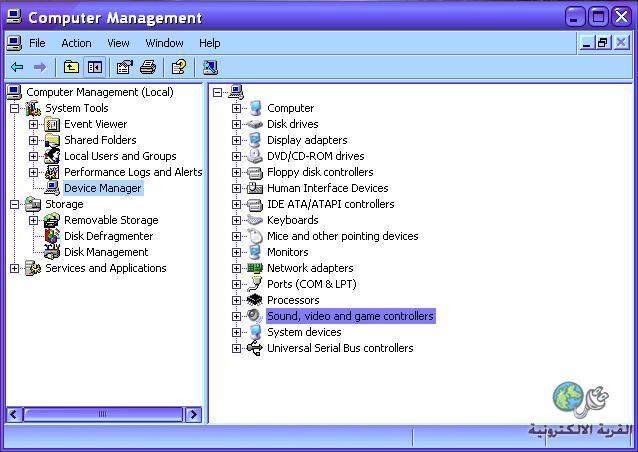The width and height of the screenshot is (638, 452).
Task: Click the Processors chip icon
Action: pyautogui.click(x=255, y=300)
